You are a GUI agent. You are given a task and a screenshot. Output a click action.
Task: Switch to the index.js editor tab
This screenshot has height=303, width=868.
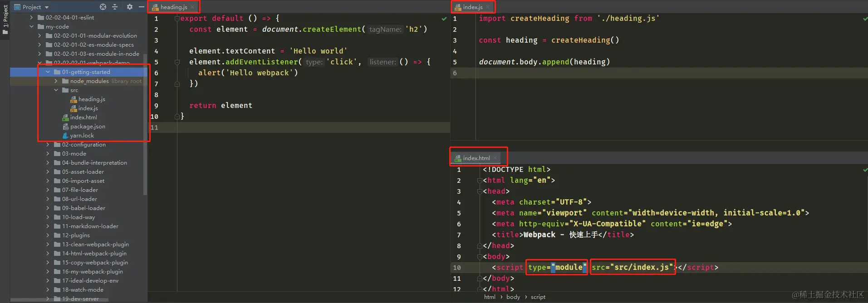coord(472,7)
